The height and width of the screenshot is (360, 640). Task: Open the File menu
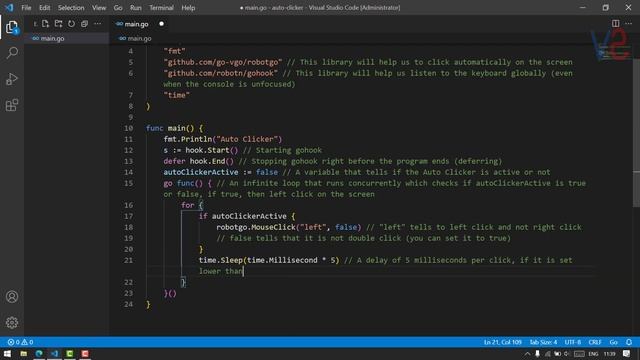(26, 8)
